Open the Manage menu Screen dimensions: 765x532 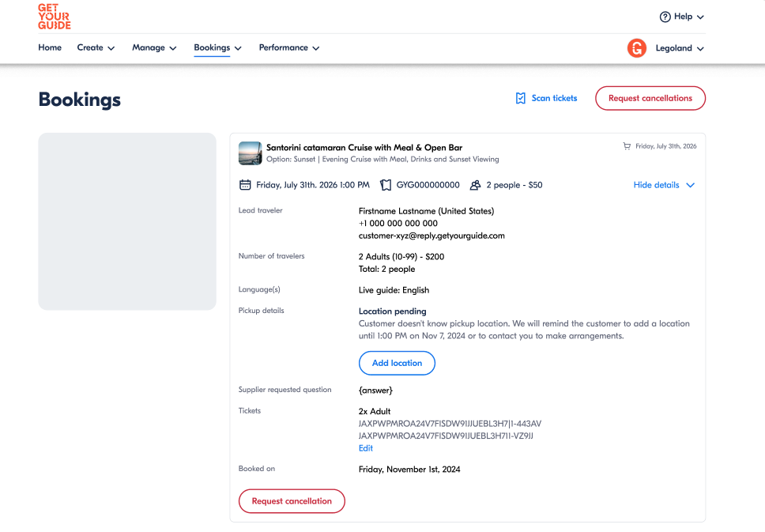click(x=154, y=47)
